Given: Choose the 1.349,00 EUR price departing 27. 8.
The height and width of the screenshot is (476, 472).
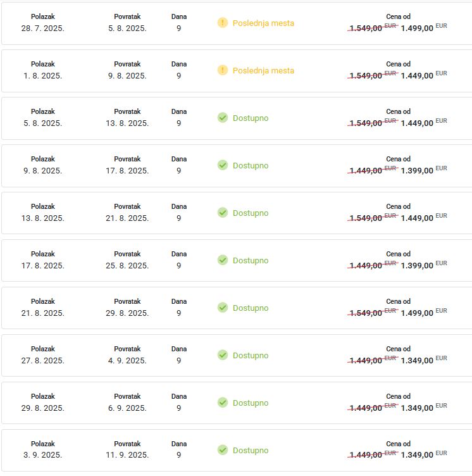Looking at the screenshot, I should [424, 360].
